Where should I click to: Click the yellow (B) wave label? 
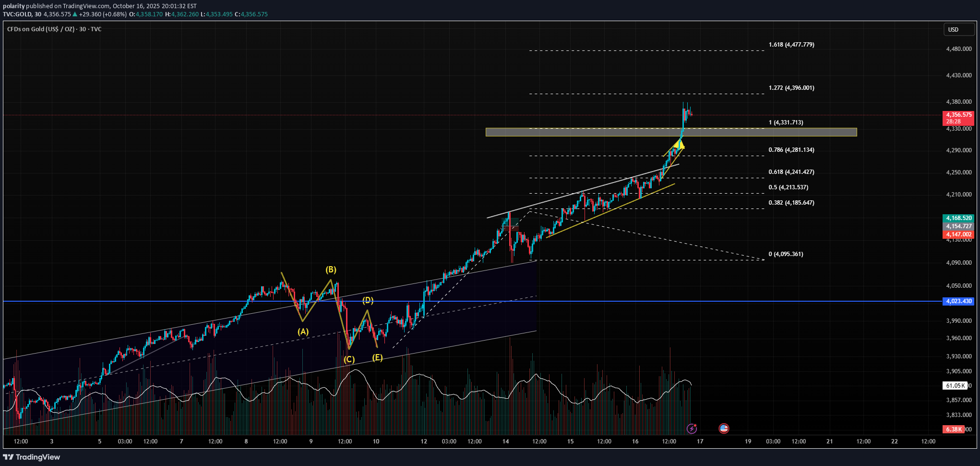coord(331,270)
